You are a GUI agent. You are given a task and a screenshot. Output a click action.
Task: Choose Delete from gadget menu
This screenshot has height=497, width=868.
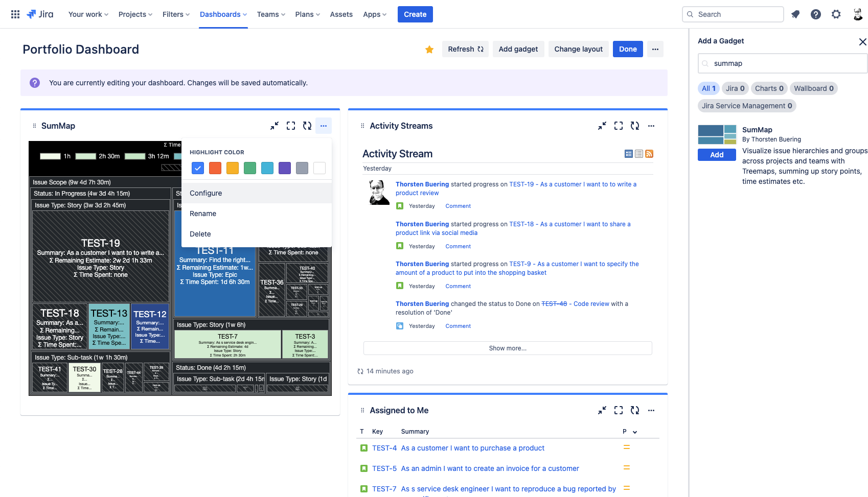(257, 234)
